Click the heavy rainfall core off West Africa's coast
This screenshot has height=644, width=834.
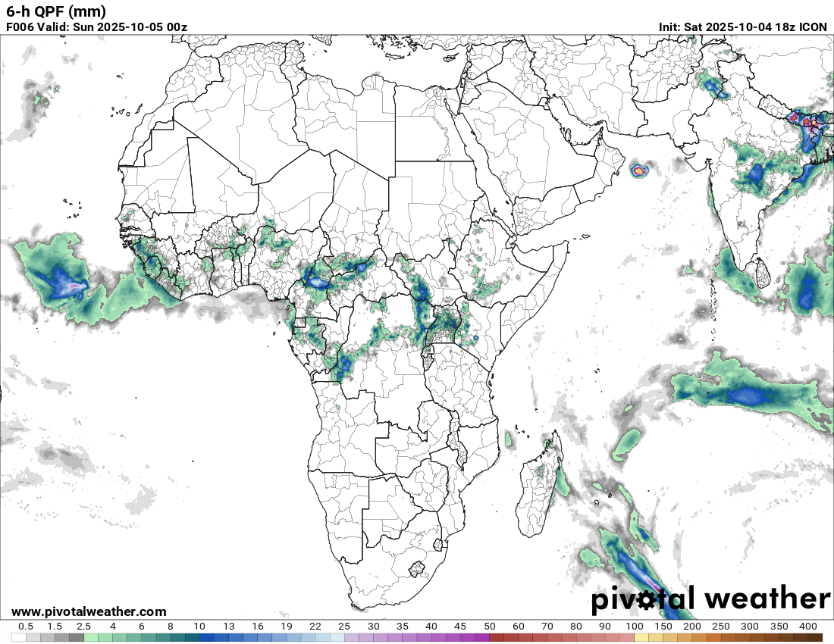[70, 286]
